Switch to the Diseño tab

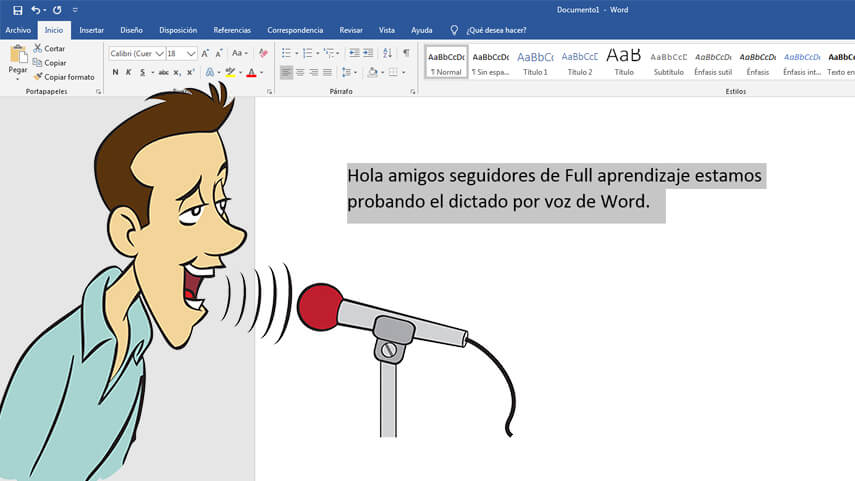[x=131, y=30]
